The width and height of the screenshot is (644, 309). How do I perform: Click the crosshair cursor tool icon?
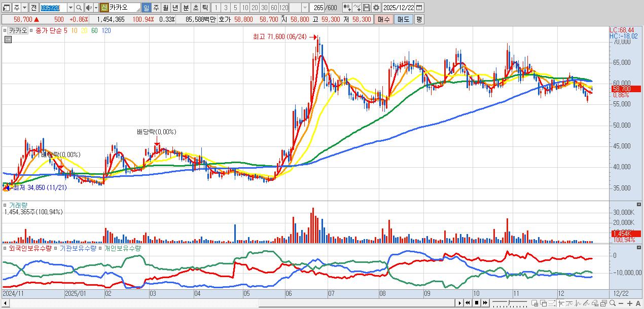[x=561, y=303]
